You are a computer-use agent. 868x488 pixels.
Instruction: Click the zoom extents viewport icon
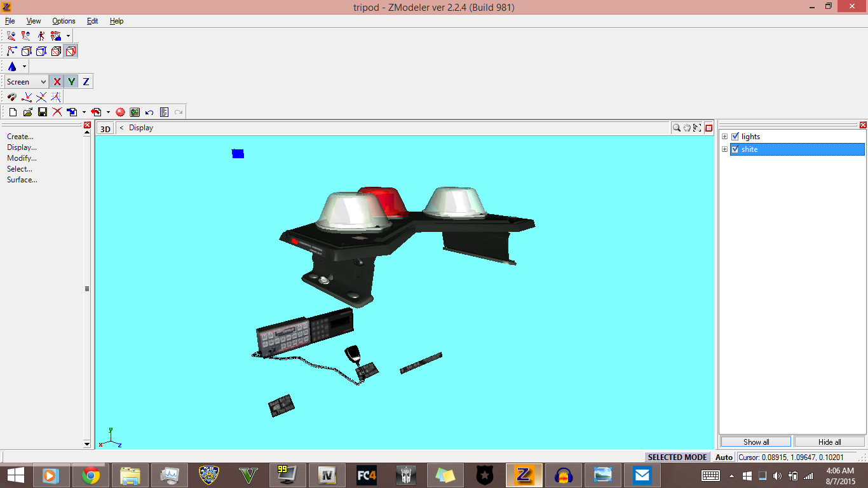click(697, 128)
